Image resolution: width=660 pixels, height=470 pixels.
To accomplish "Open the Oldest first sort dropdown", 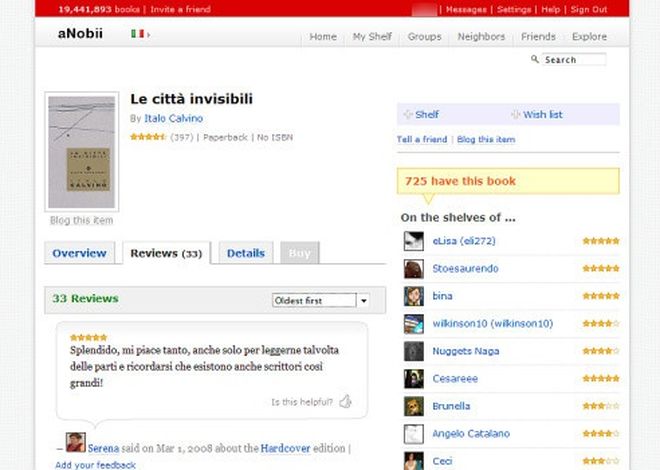I will (321, 300).
